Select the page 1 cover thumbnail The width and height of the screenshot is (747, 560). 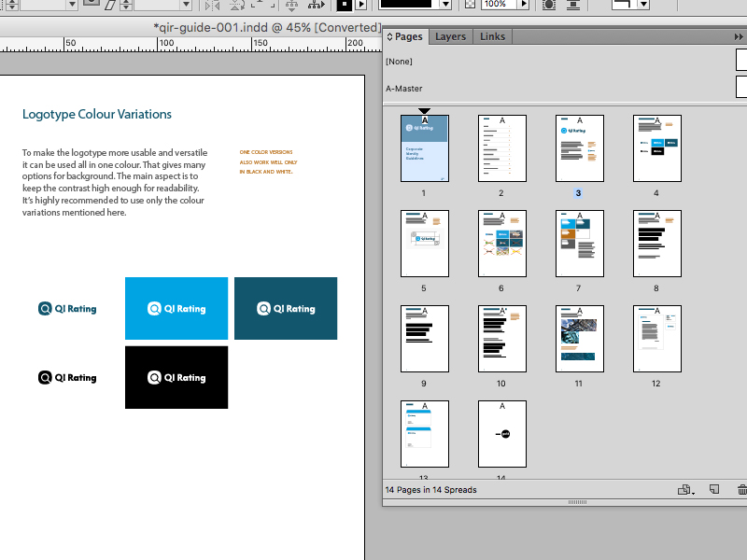424,149
